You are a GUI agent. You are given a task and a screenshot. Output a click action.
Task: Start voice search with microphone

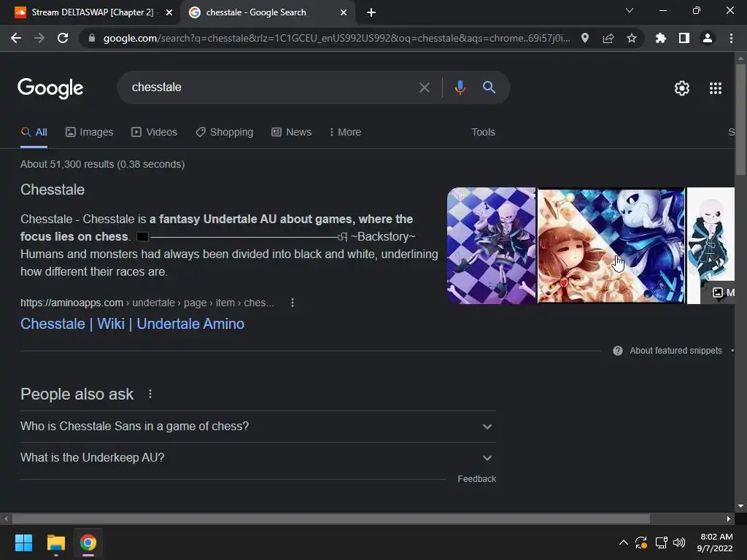tap(460, 87)
